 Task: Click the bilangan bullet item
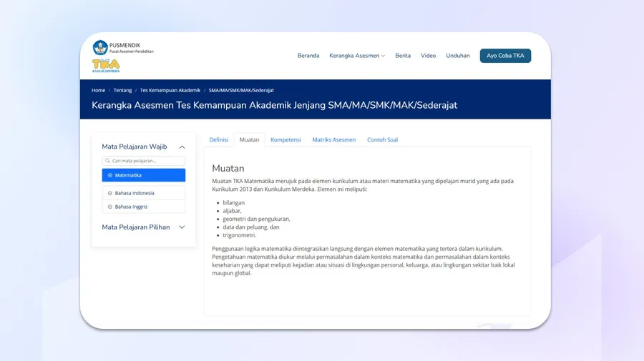pyautogui.click(x=234, y=202)
